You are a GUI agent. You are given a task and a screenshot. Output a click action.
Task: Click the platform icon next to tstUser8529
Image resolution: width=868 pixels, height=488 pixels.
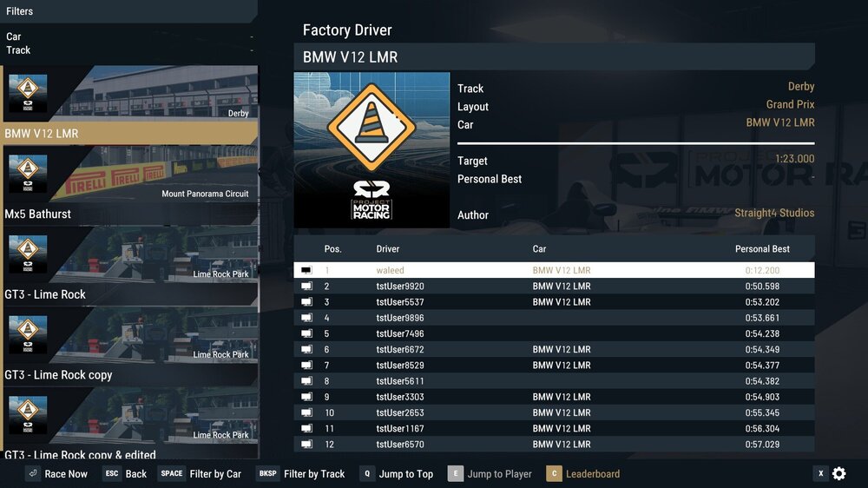pyautogui.click(x=306, y=365)
